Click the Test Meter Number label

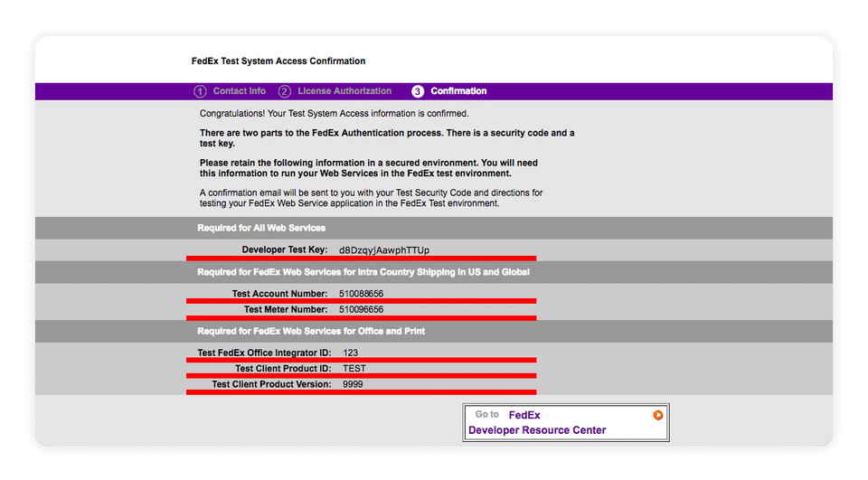[x=286, y=309]
